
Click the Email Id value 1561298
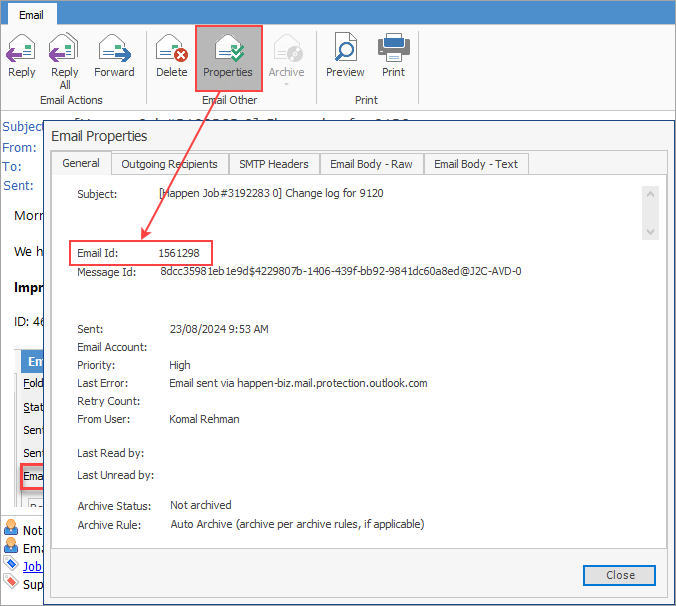click(x=179, y=253)
